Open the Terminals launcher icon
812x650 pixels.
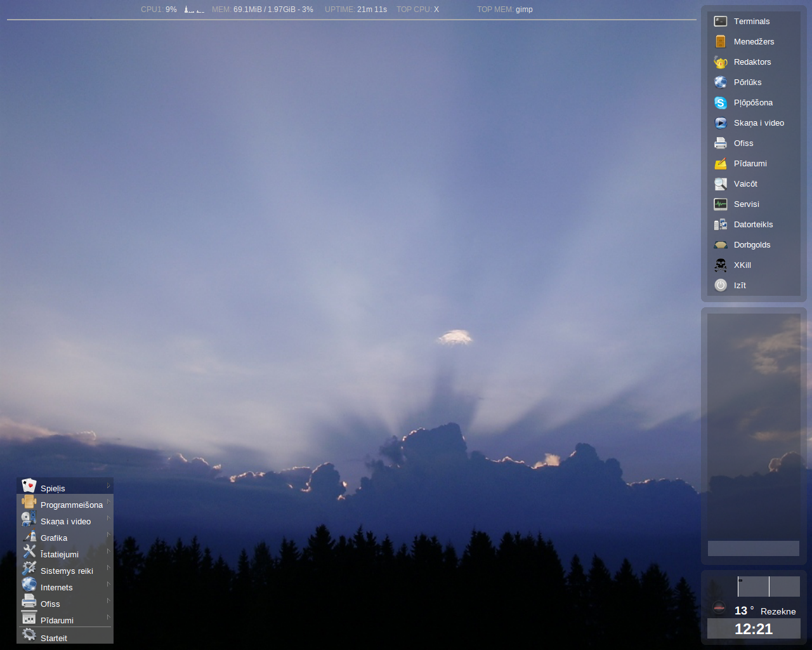pos(720,21)
